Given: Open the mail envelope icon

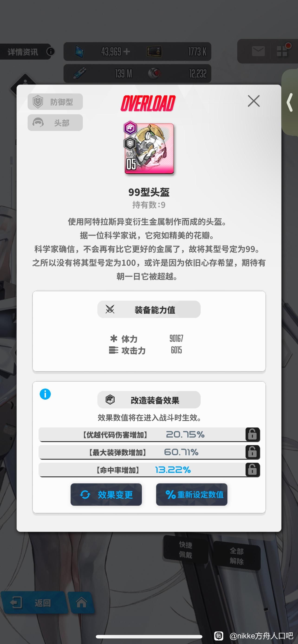Looking at the screenshot, I should pyautogui.click(x=258, y=51).
